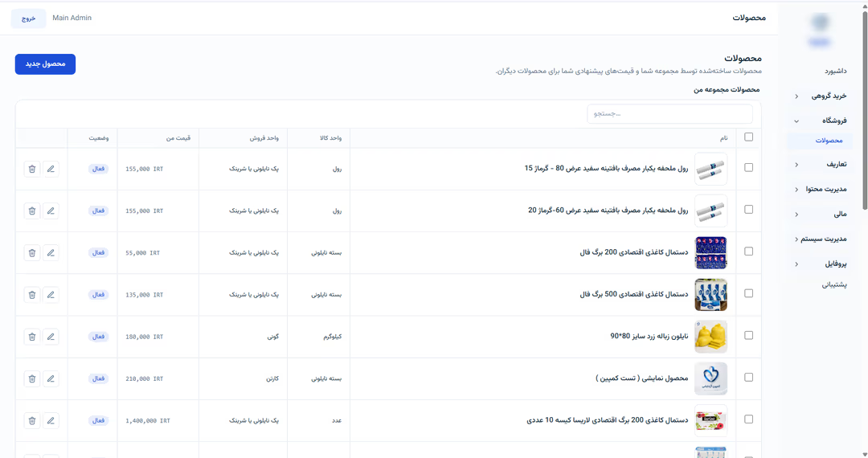Select checkbox for رول ملحفه عرض 80
The width and height of the screenshot is (868, 458).
coord(748,167)
